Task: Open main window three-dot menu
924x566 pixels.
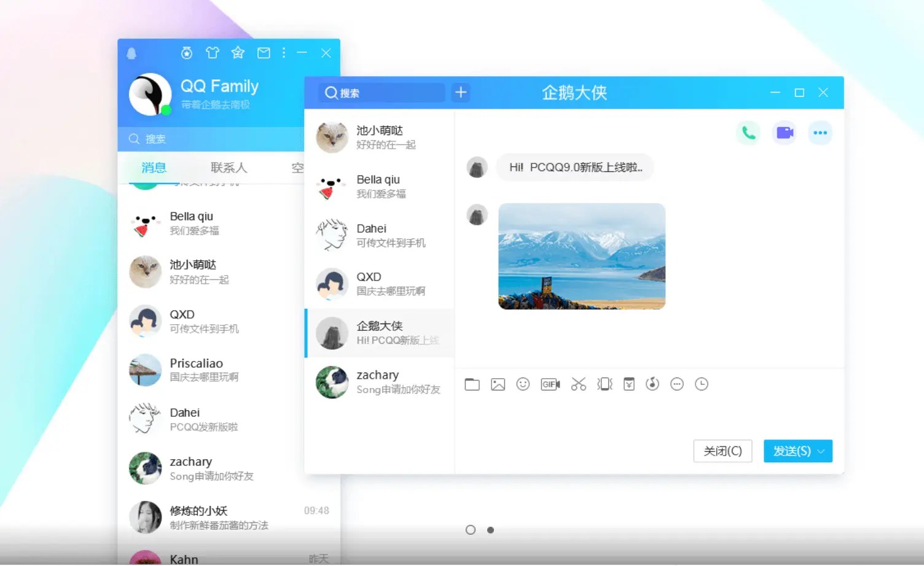Action: (284, 53)
